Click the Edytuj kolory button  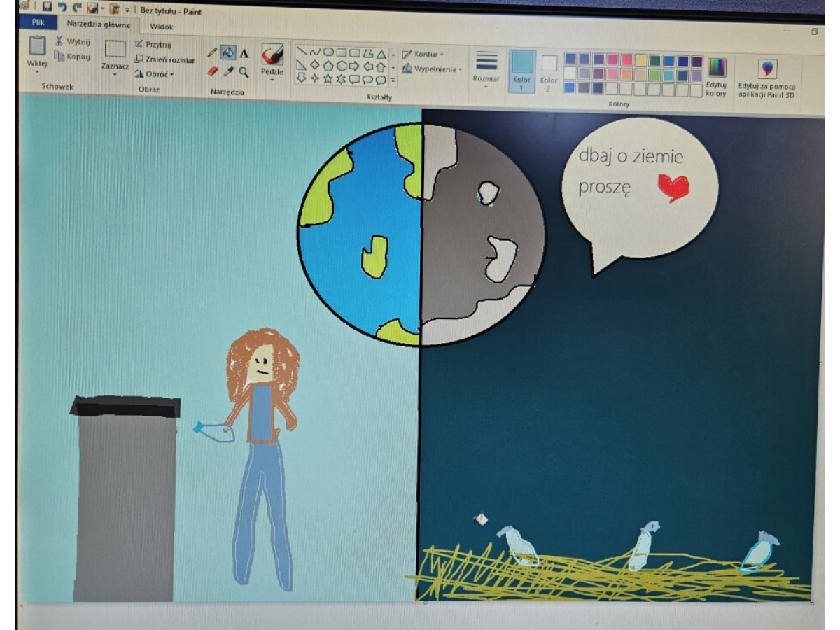[x=716, y=76]
